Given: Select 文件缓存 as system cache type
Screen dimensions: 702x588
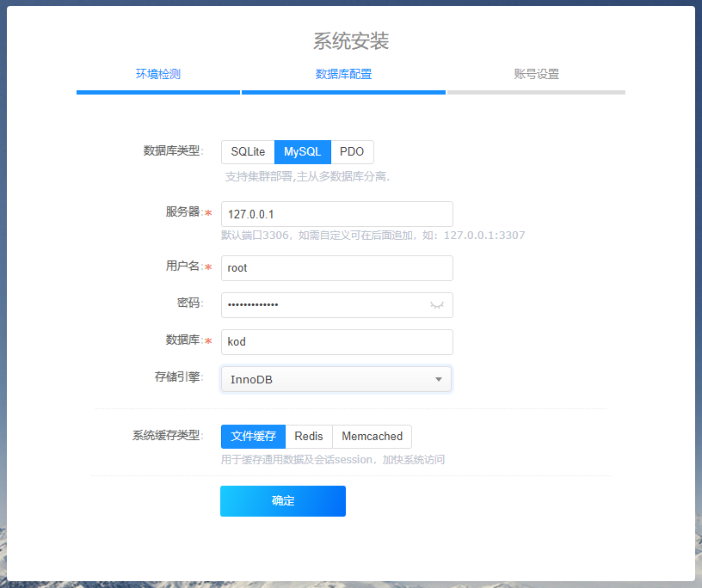Looking at the screenshot, I should pos(253,437).
